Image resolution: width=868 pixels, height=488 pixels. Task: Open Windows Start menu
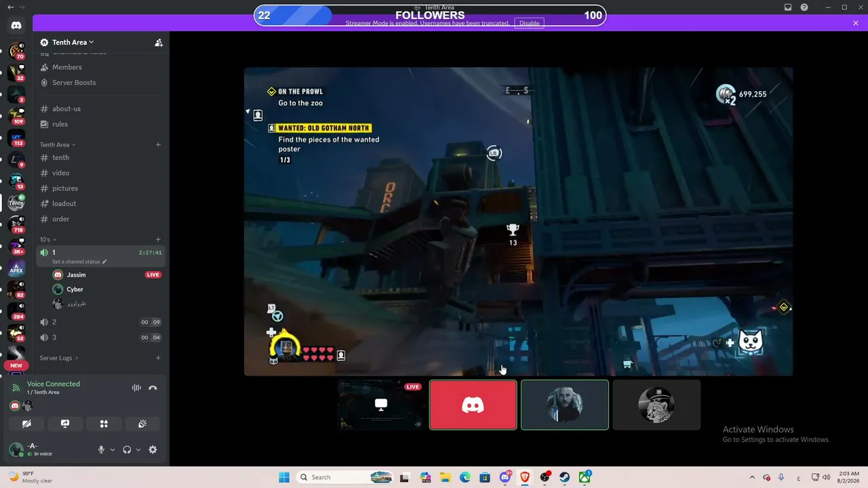284,477
